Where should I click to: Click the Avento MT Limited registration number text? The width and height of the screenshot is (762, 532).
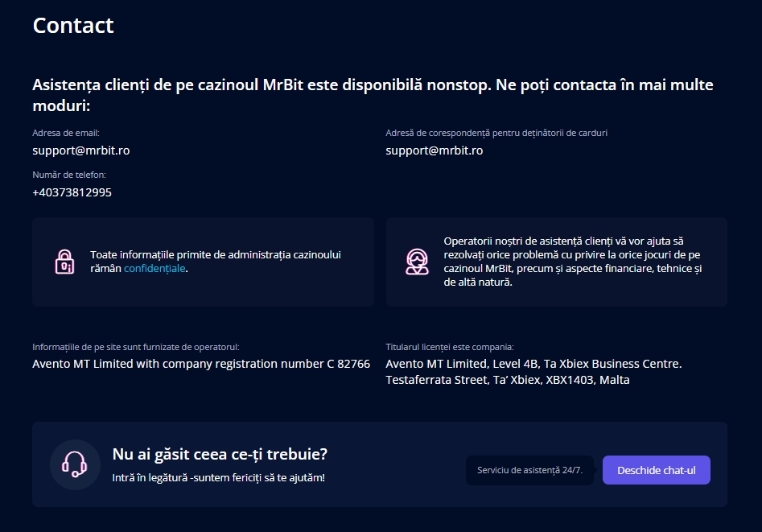coord(201,364)
